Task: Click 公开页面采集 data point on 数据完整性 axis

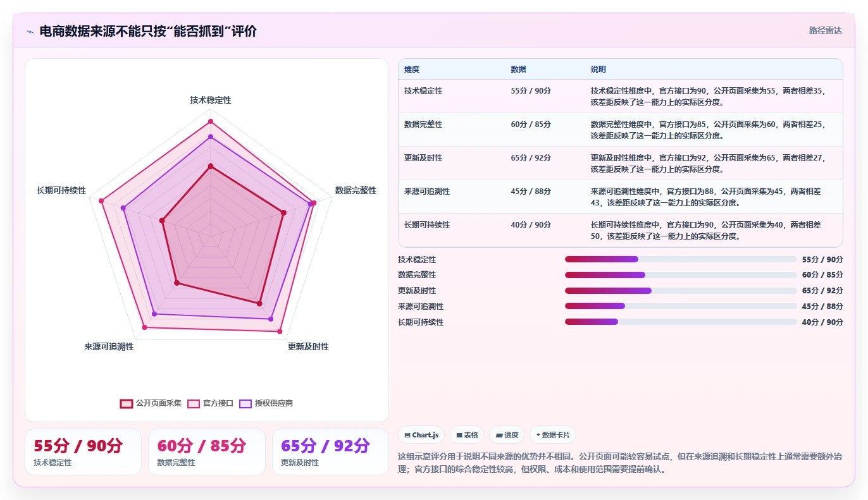Action: pyautogui.click(x=283, y=212)
